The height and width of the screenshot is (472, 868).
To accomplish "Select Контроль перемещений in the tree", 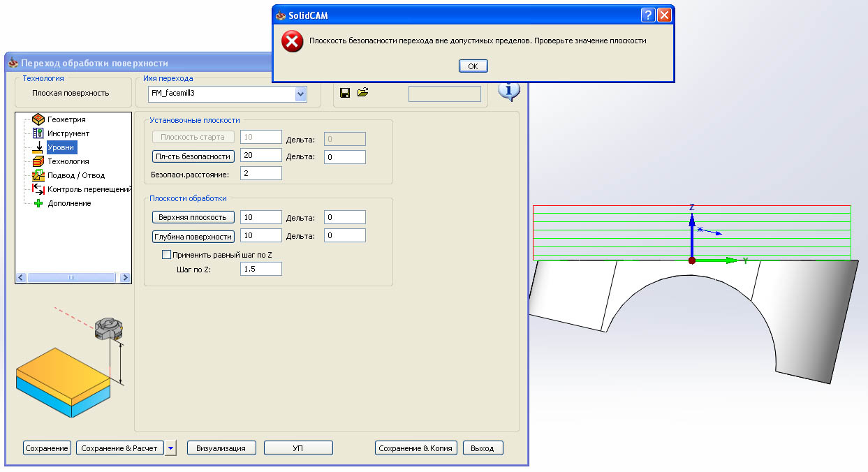I will click(89, 189).
